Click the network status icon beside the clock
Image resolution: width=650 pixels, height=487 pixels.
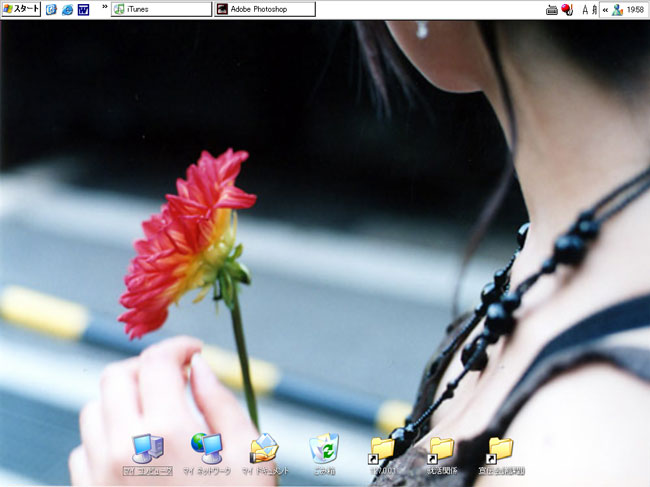click(x=617, y=9)
